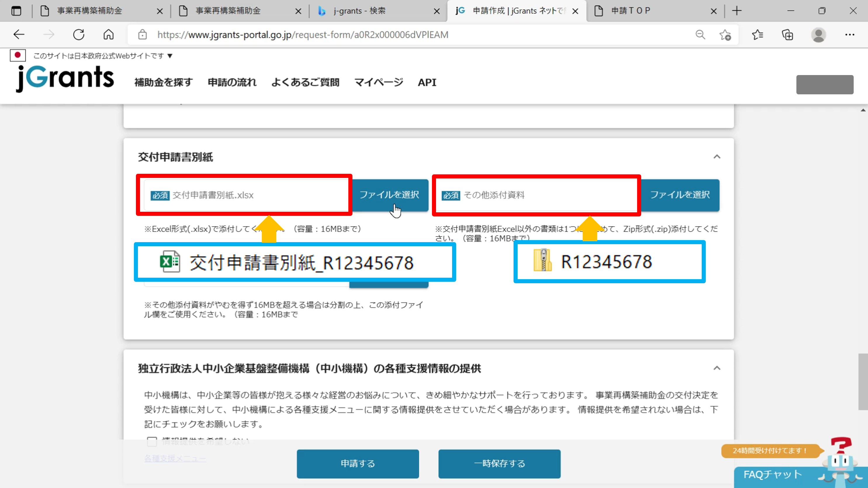Open the settings and more menu
Screen dimensions: 868x488
(x=850, y=34)
